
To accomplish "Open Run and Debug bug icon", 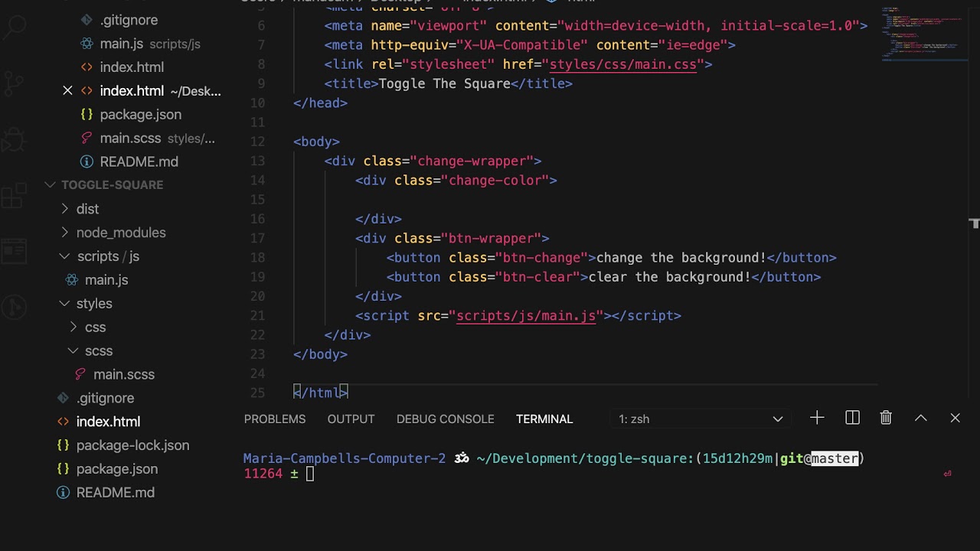I will tap(14, 139).
